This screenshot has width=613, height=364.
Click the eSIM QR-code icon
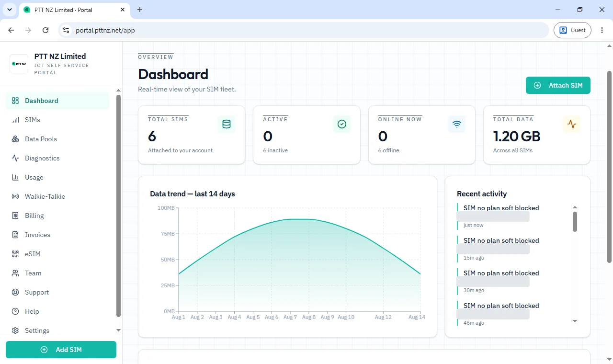[x=15, y=254]
